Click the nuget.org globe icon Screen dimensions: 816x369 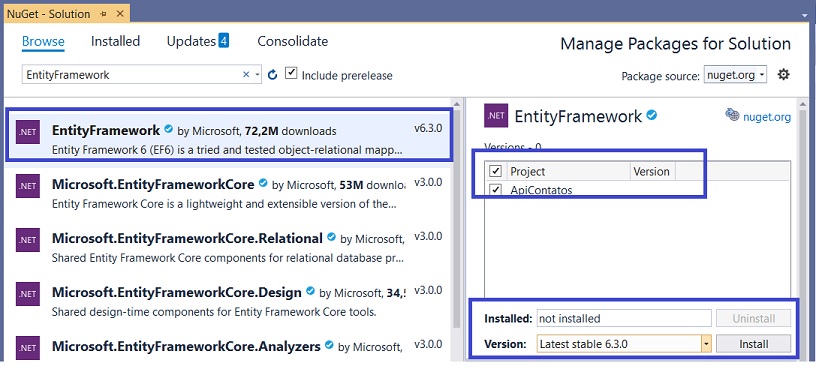(x=732, y=115)
